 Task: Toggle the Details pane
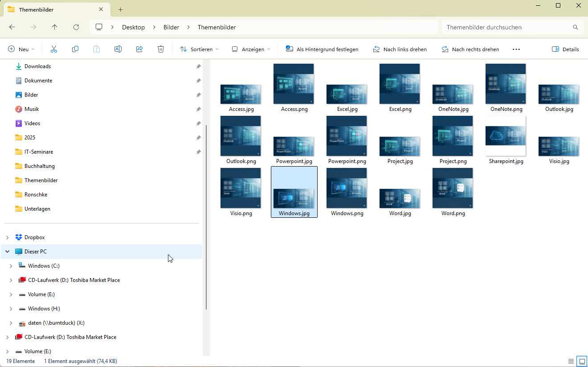coord(565,49)
